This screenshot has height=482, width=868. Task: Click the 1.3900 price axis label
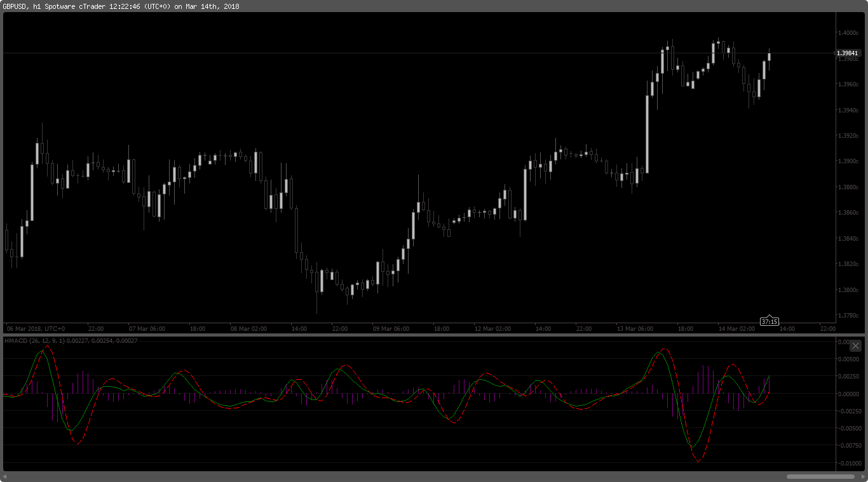coord(848,161)
